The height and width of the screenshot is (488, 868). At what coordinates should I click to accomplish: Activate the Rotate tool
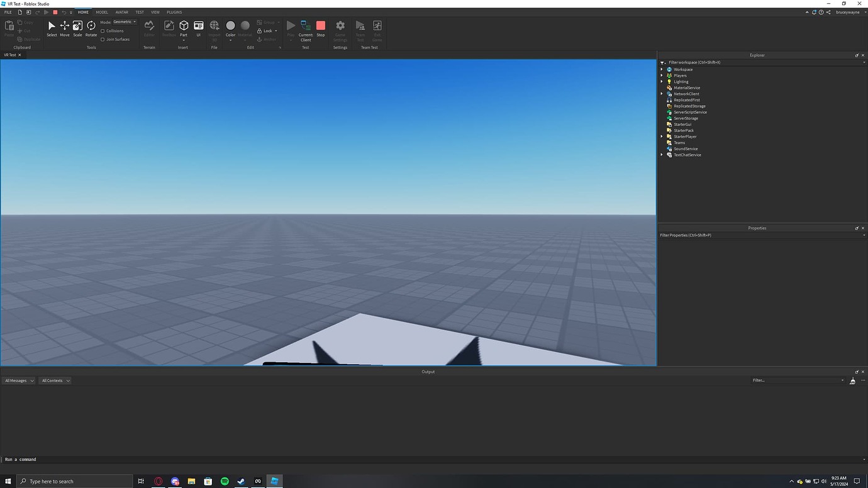point(91,28)
